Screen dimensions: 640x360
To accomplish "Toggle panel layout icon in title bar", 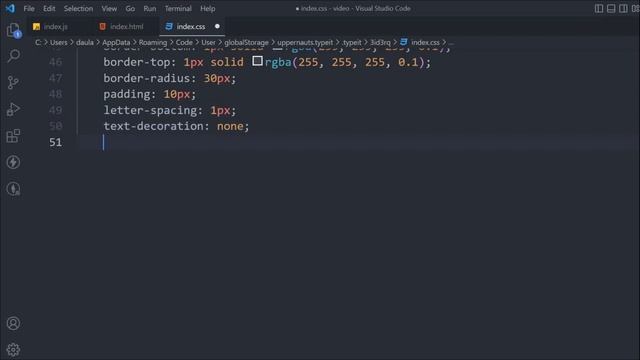I will click(x=611, y=9).
